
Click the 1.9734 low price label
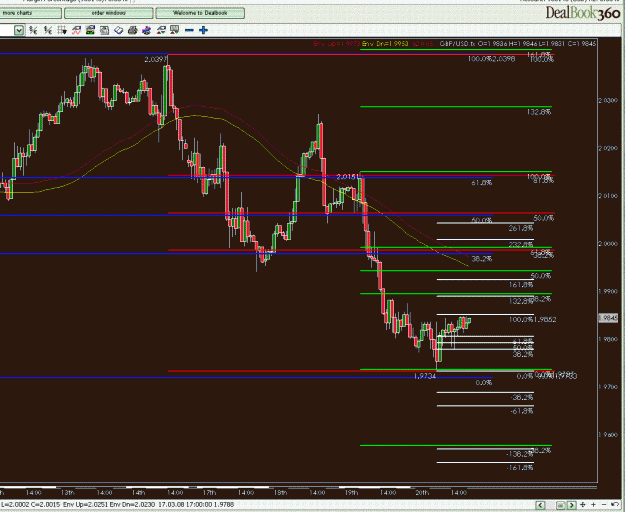(425, 376)
